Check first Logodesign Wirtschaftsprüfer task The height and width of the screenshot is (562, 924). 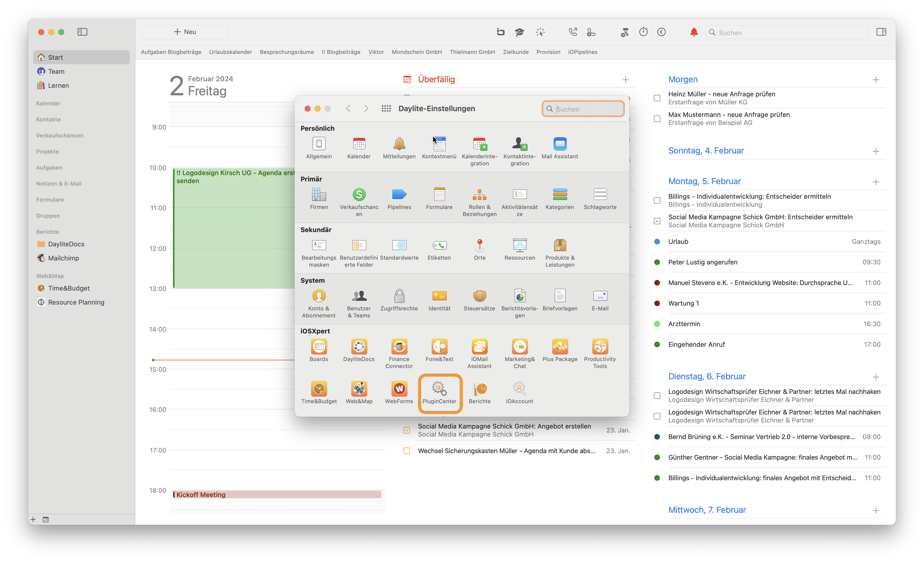pyautogui.click(x=657, y=396)
